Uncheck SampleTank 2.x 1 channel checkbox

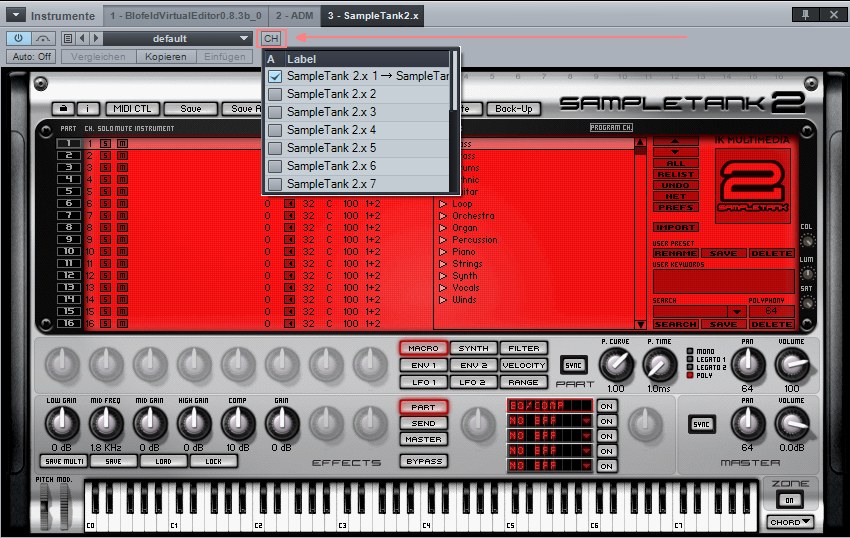pyautogui.click(x=275, y=76)
